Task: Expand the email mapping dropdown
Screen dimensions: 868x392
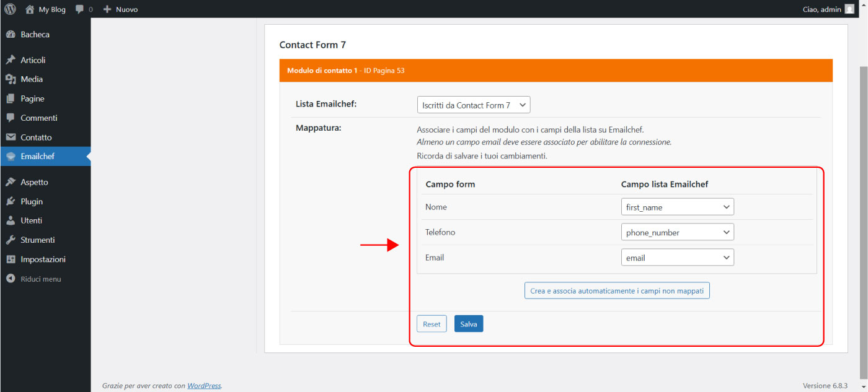Action: [x=677, y=258]
